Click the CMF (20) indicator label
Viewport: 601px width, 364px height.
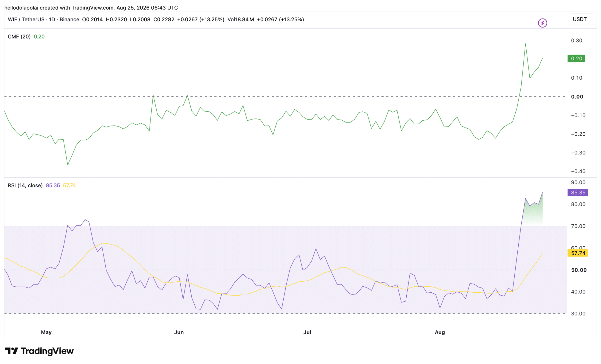tap(19, 37)
